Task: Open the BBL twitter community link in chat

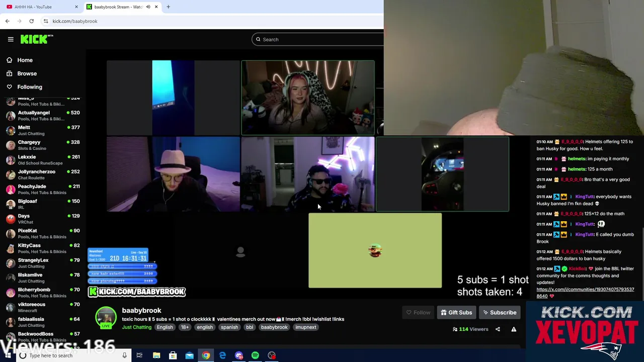Action: (585, 293)
